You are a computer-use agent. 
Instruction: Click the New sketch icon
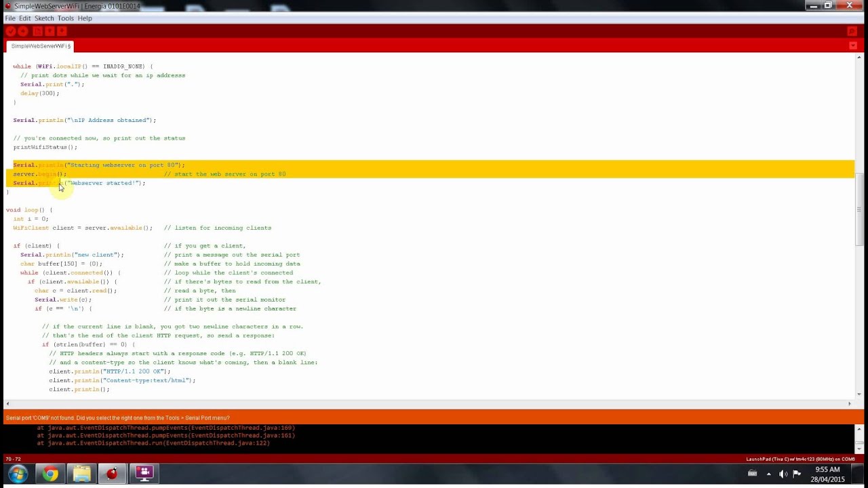click(x=38, y=31)
